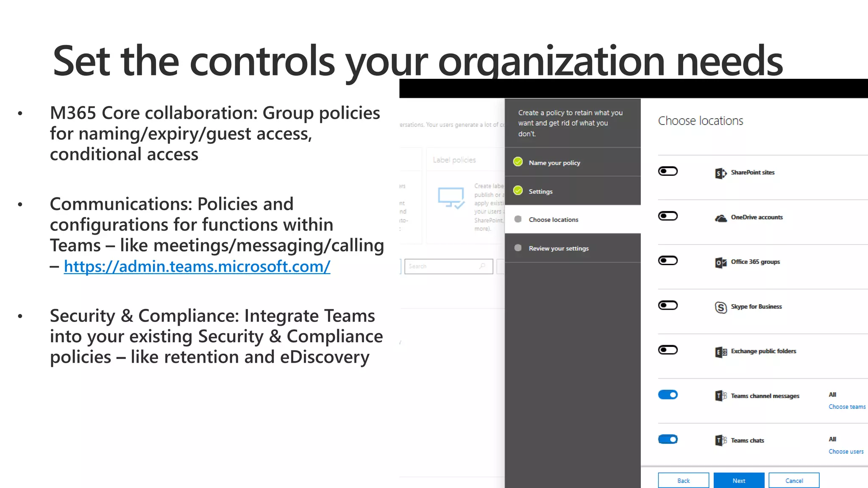Click the Teams chats label
The height and width of the screenshot is (488, 868).
click(x=747, y=441)
